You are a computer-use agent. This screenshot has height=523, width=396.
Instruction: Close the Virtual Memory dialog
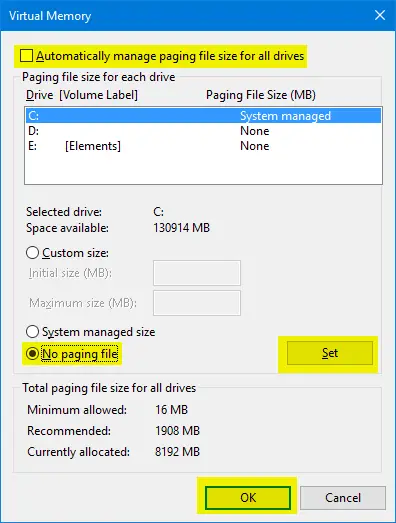pyautogui.click(x=380, y=15)
